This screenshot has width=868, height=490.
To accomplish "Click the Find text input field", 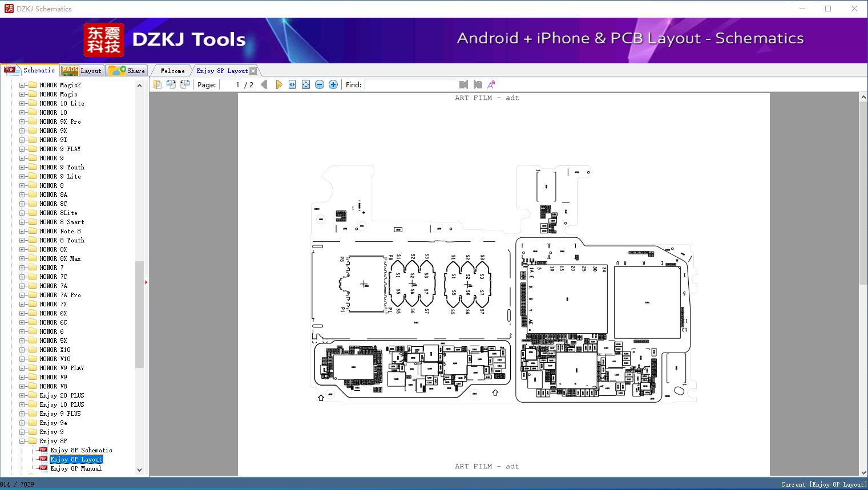I will click(x=410, y=84).
